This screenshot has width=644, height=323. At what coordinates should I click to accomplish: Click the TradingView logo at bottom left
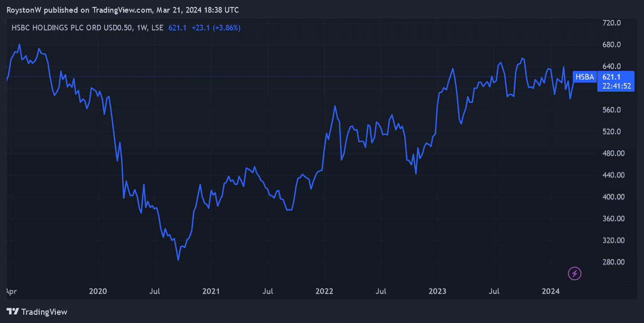tap(37, 311)
